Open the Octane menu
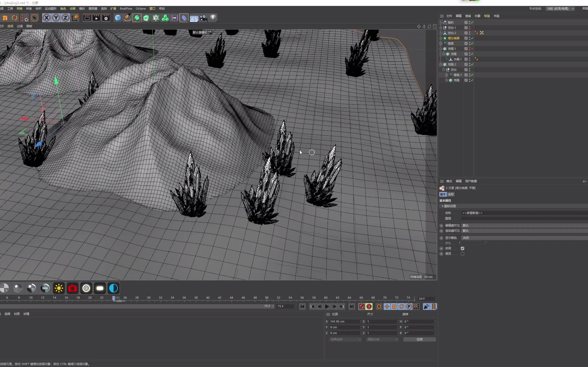This screenshot has width=588, height=367. (x=141, y=8)
